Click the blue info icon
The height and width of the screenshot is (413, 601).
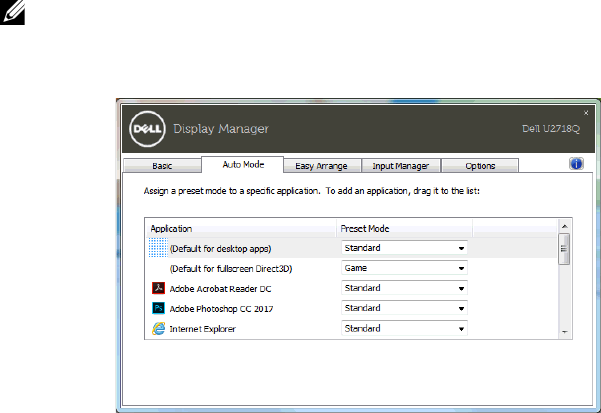[x=576, y=164]
